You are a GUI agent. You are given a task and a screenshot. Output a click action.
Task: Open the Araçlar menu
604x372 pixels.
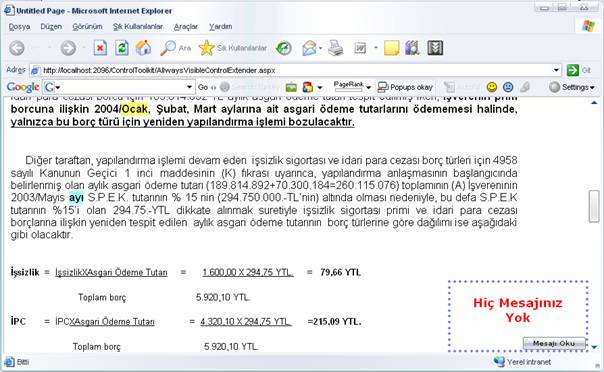coord(186,27)
